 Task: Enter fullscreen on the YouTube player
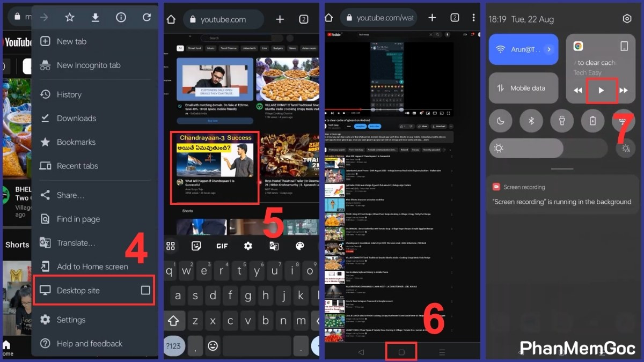point(448,113)
